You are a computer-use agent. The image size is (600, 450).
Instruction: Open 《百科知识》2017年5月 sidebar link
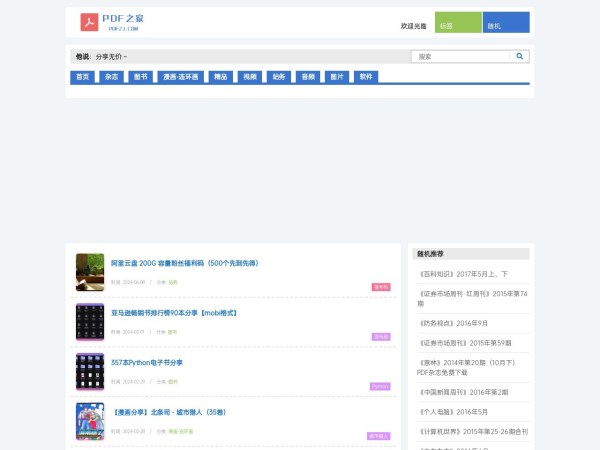point(462,273)
